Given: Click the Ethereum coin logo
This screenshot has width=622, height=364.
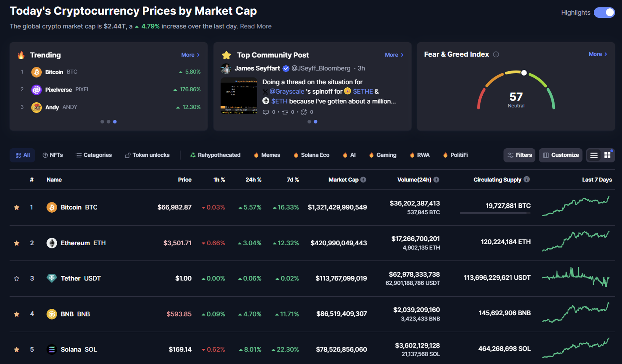Looking at the screenshot, I should click(x=52, y=243).
